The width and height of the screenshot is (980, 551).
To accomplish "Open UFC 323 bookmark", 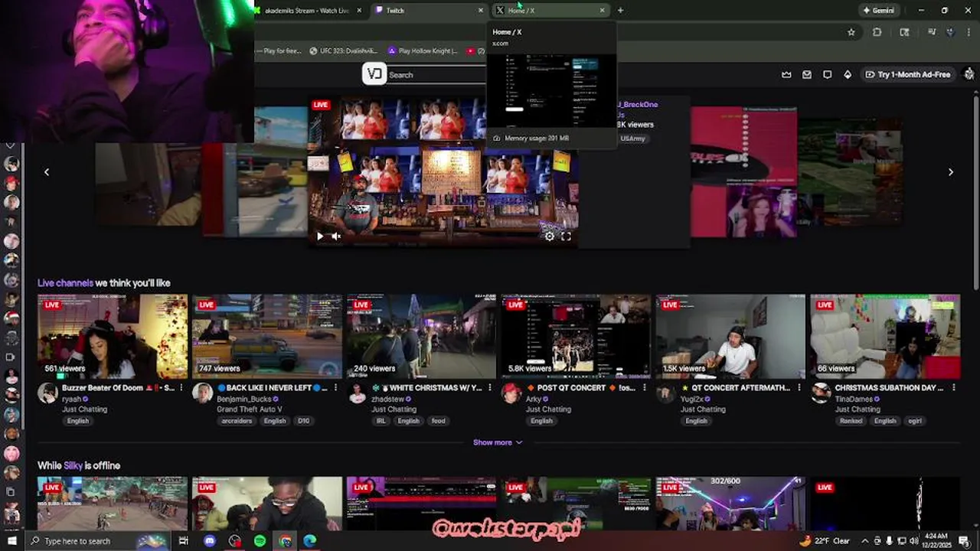I will (x=342, y=51).
